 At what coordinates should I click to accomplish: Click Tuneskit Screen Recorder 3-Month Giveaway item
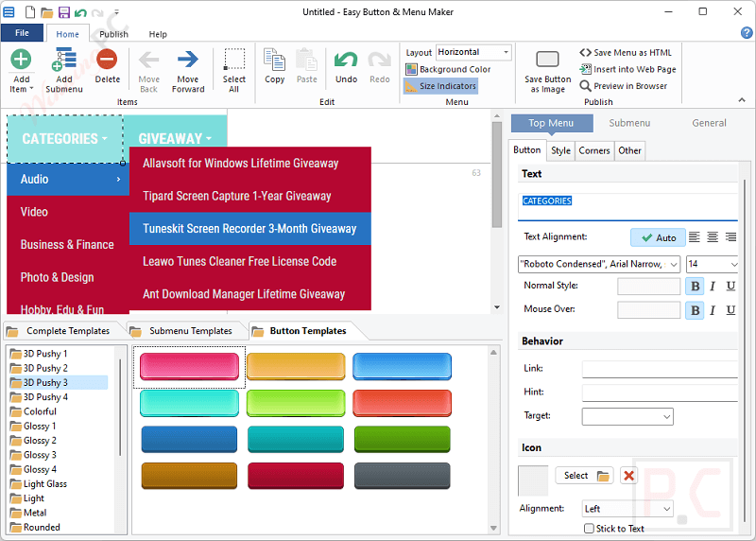pyautogui.click(x=249, y=229)
